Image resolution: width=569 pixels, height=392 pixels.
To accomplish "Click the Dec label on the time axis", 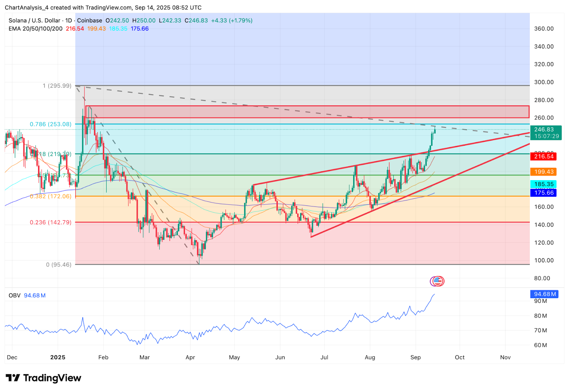I will pos(12,358).
